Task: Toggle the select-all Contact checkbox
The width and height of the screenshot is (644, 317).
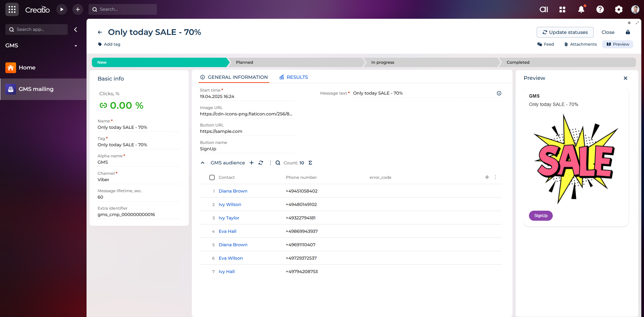Action: click(x=212, y=177)
